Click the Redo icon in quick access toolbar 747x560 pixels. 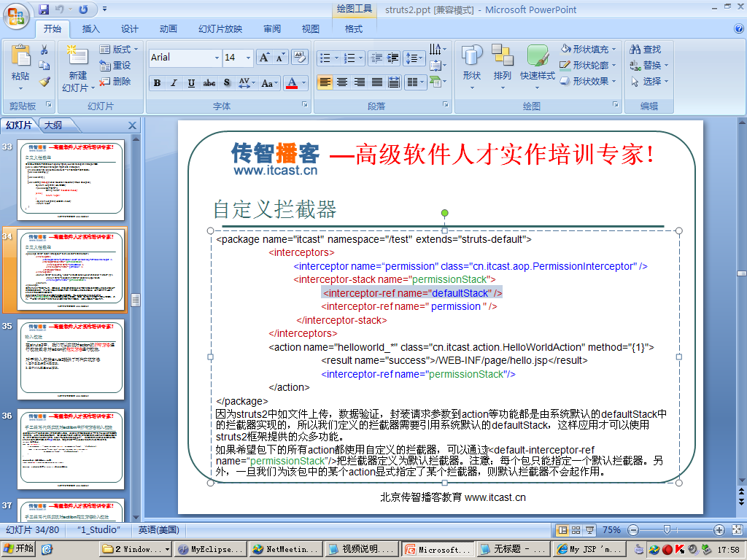[x=83, y=9]
